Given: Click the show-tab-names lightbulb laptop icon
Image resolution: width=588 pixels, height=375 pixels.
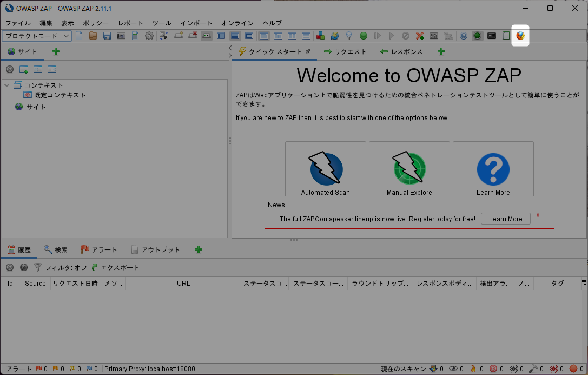Looking at the screenshot, I should point(179,36).
